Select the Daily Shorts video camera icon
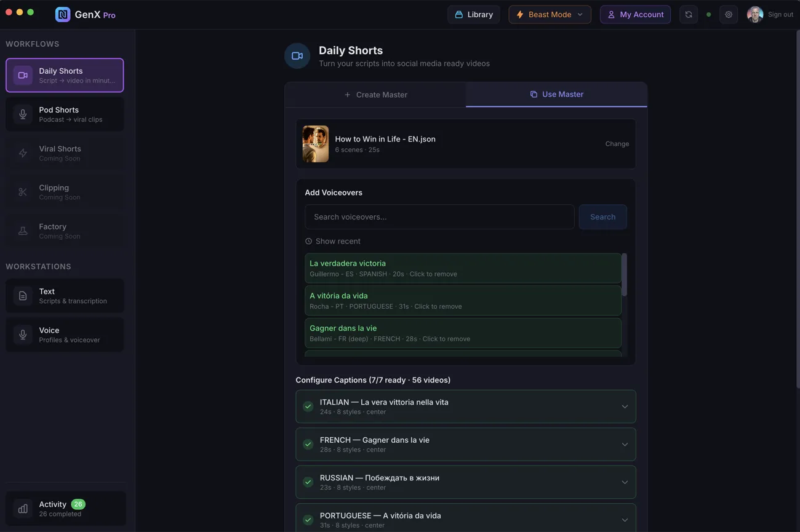 [x=23, y=75]
